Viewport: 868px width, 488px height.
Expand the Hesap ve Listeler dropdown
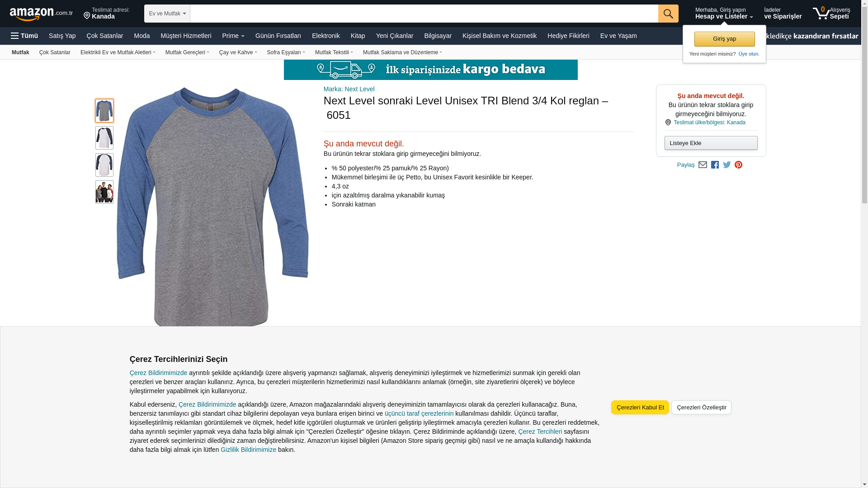[724, 13]
